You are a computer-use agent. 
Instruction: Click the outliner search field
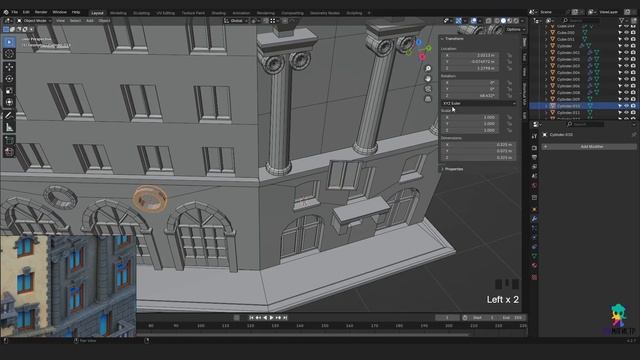pyautogui.click(x=582, y=20)
